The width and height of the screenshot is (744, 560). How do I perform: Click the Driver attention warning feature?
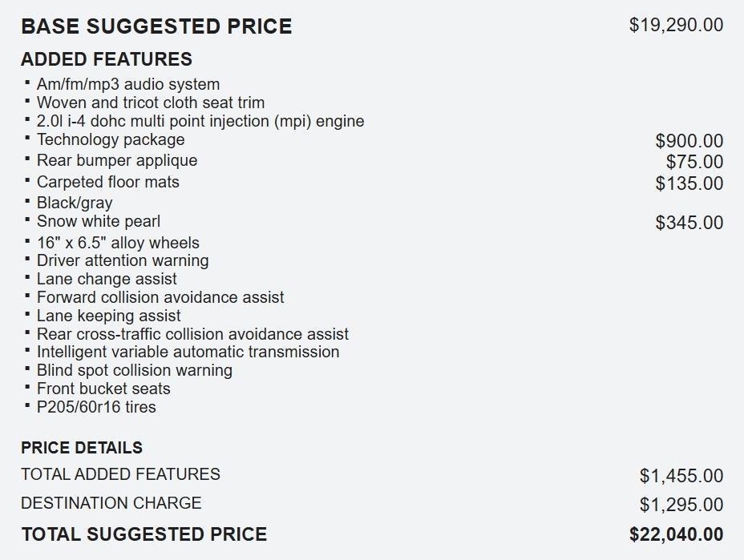coord(123,260)
